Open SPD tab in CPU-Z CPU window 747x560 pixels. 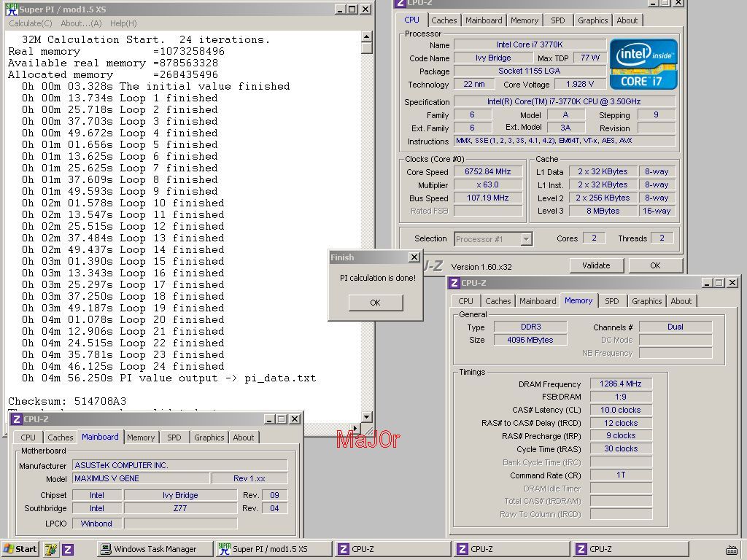click(x=558, y=20)
